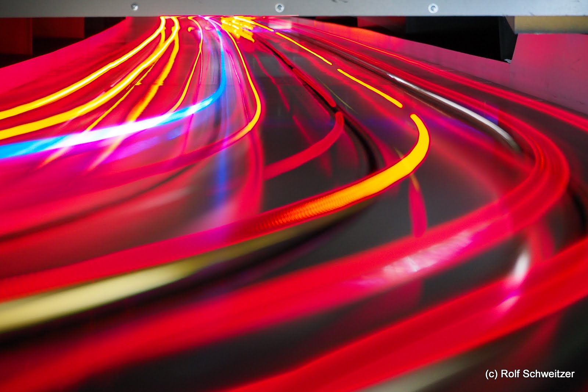Click the thick yellow curved light trail bend
Screen dimensions: 588x392
tap(422, 140)
